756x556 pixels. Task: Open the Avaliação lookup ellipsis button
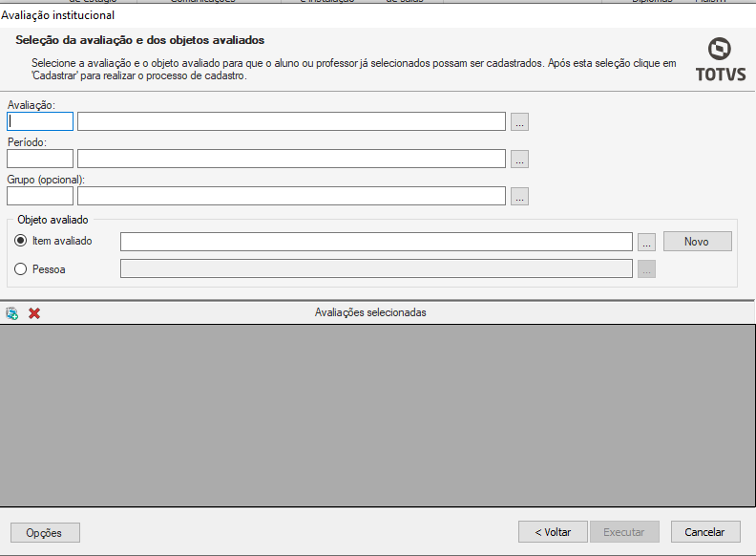[519, 121]
